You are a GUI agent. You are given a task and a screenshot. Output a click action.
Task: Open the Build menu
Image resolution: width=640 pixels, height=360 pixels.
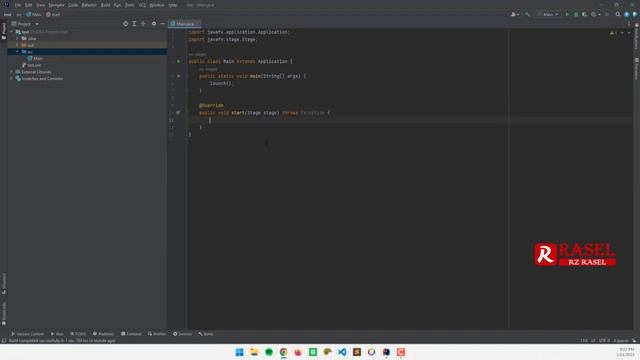(x=105, y=5)
